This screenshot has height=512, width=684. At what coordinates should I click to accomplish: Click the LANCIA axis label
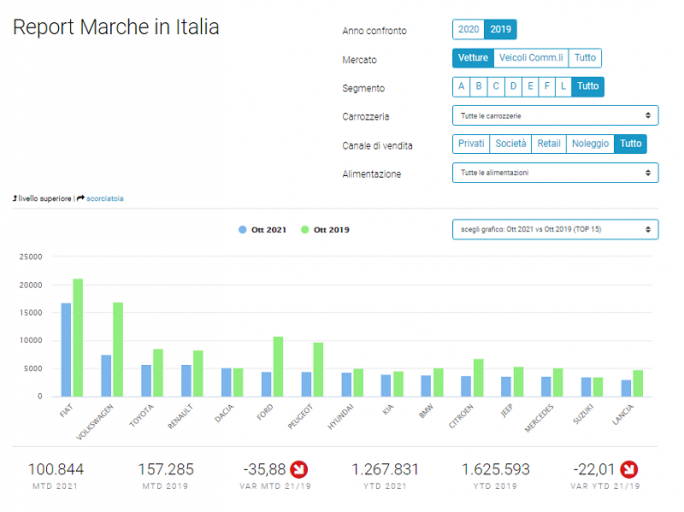click(x=622, y=415)
